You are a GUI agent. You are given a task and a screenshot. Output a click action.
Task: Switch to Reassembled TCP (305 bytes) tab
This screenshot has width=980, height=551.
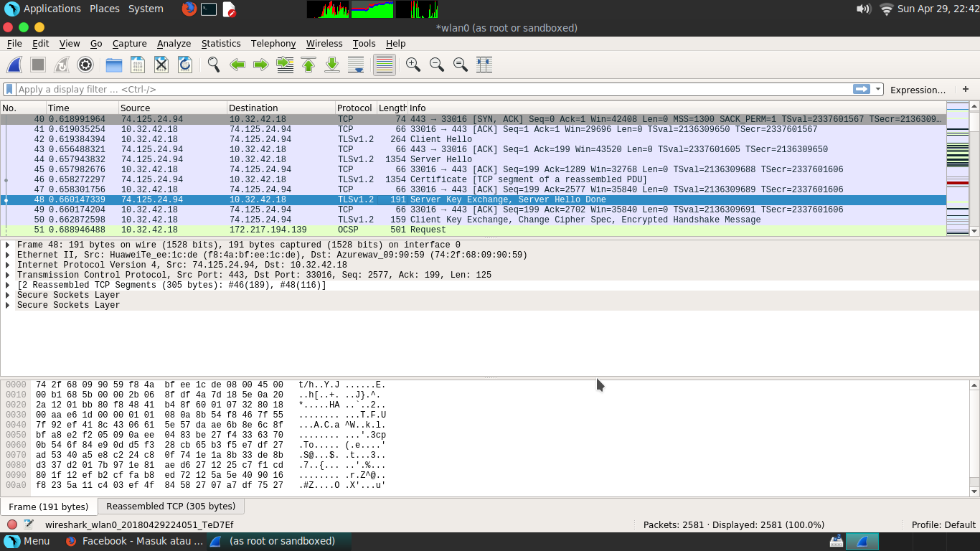171,506
